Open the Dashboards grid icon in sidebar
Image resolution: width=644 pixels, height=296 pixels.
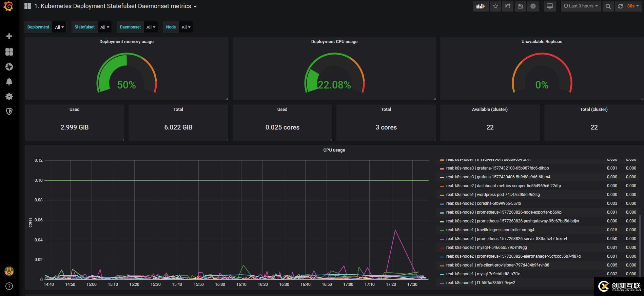9,52
